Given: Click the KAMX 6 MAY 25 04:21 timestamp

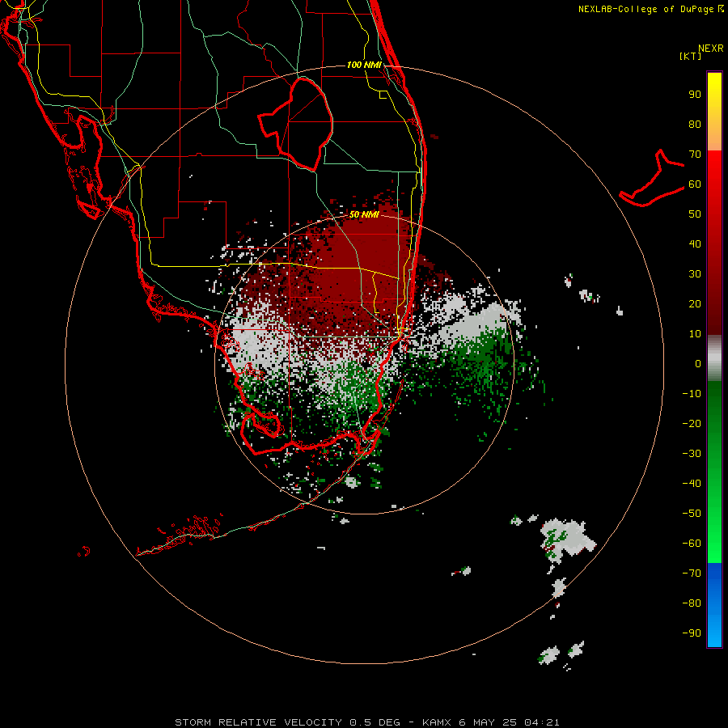Looking at the screenshot, I should (x=491, y=722).
